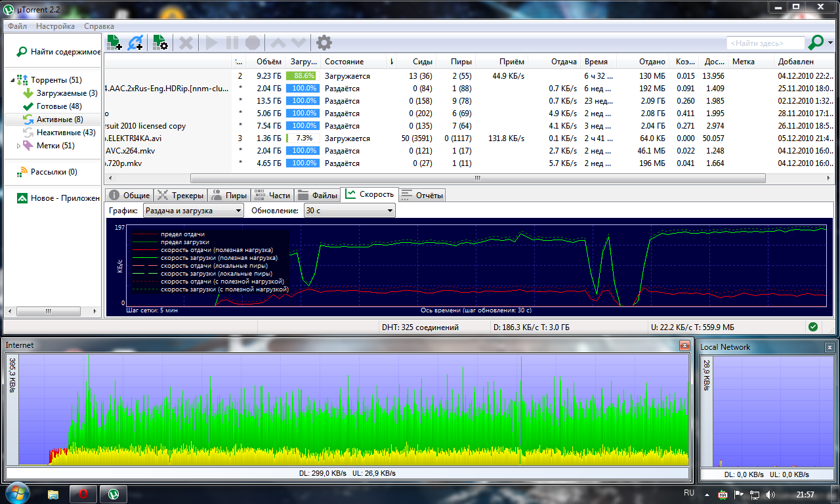Select the AAC.2xRus-Eng.HDRip torrent row
Image resolution: width=840 pixels, height=504 pixels.
click(469, 89)
